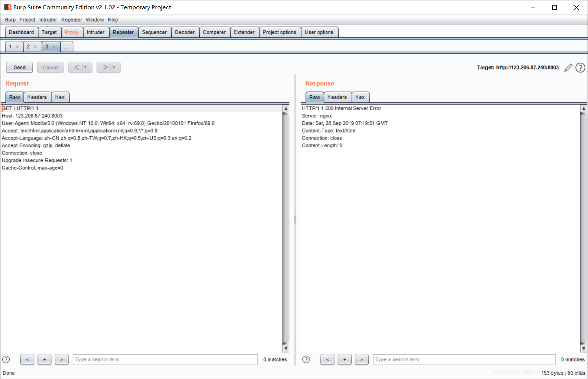This screenshot has width=588, height=379.
Task: Click the Host header line in request
Action: [32, 116]
